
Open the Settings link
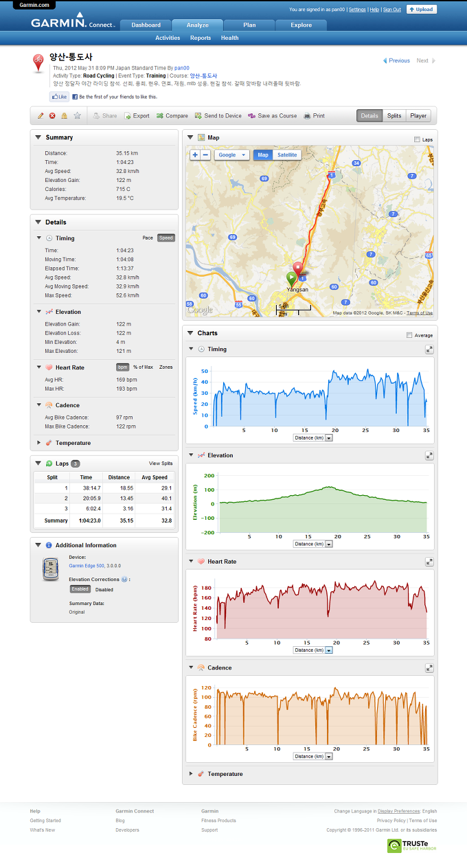[357, 10]
